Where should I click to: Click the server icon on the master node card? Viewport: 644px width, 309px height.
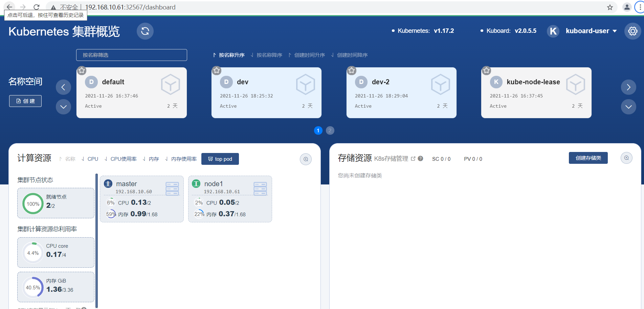173,189
